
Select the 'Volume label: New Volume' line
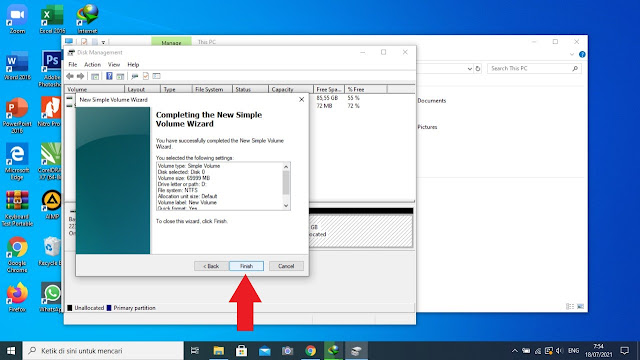pyautogui.click(x=187, y=202)
